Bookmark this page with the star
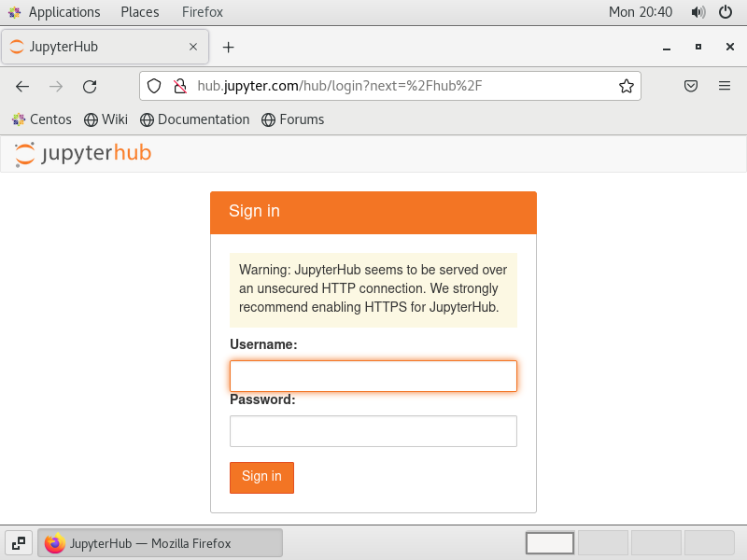The image size is (747, 560). (626, 86)
